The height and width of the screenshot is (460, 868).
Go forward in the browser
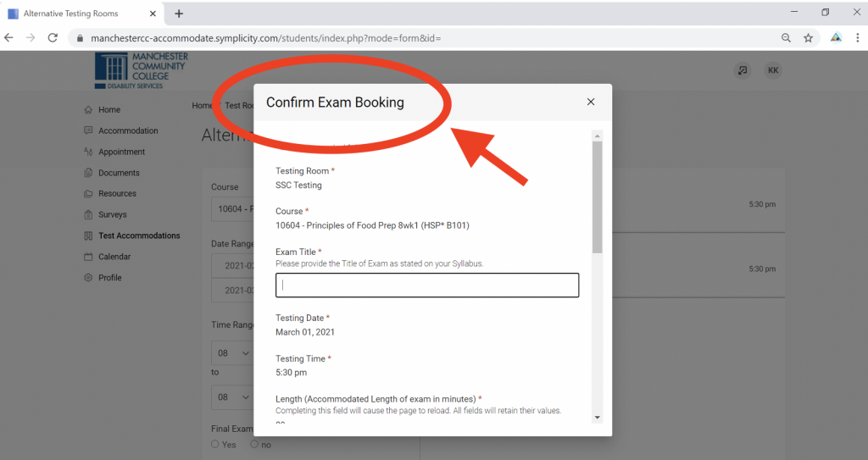coord(31,37)
